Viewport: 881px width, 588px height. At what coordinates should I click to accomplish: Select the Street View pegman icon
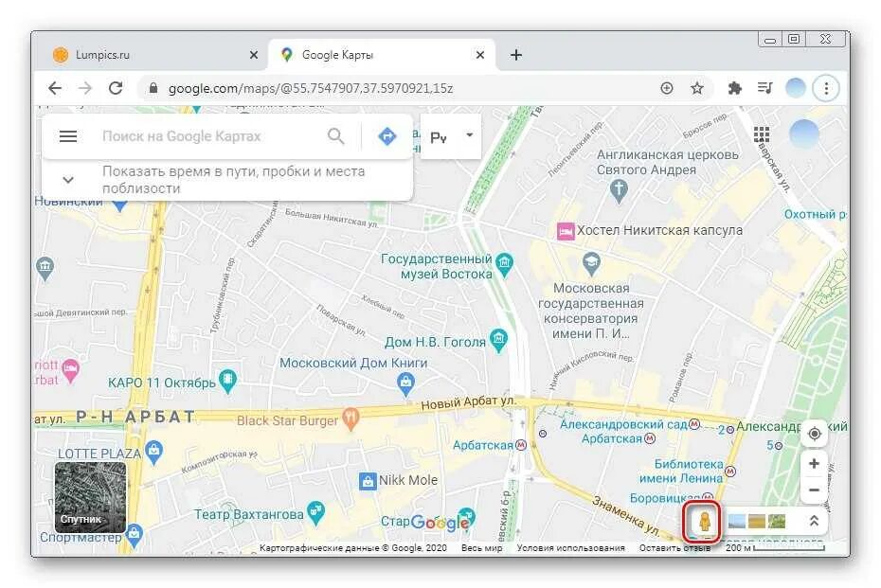pyautogui.click(x=705, y=522)
